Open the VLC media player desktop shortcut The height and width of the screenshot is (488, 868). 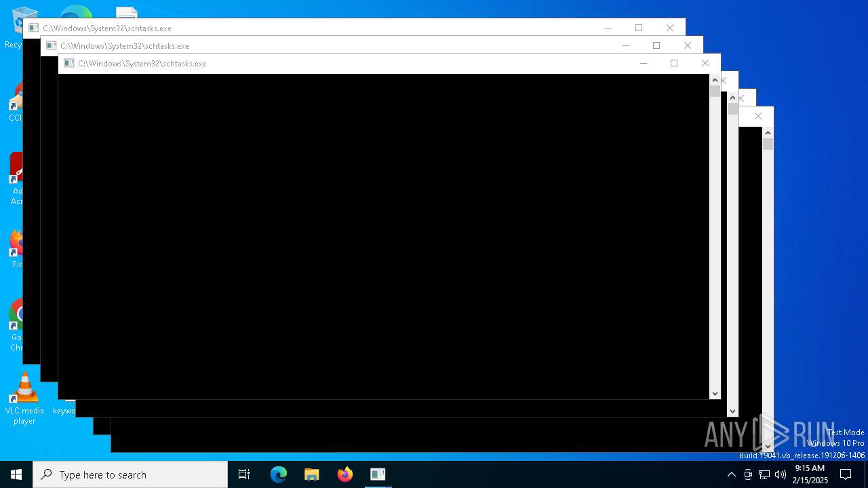23,399
